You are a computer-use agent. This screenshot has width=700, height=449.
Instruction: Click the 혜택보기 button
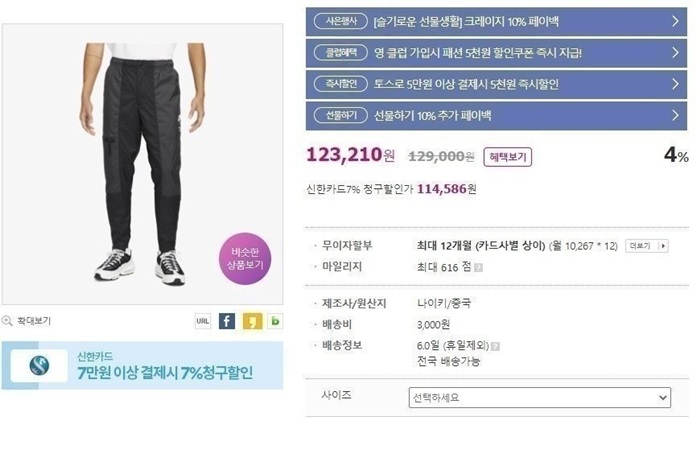(508, 157)
